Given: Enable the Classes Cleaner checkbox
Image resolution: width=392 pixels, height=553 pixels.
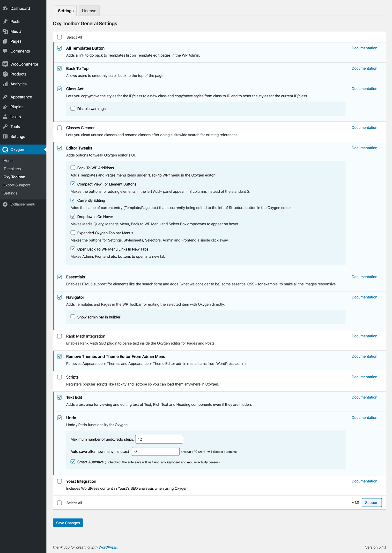Looking at the screenshot, I should [x=59, y=128].
